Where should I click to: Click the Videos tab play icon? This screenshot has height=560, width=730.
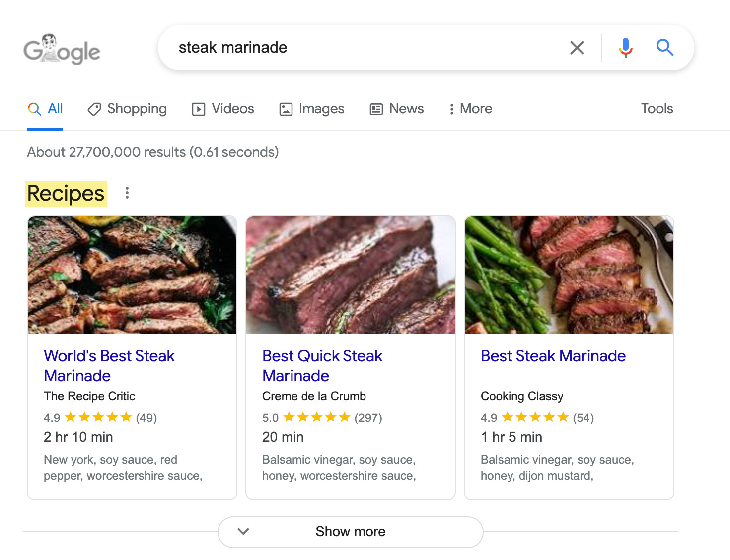[x=198, y=109]
